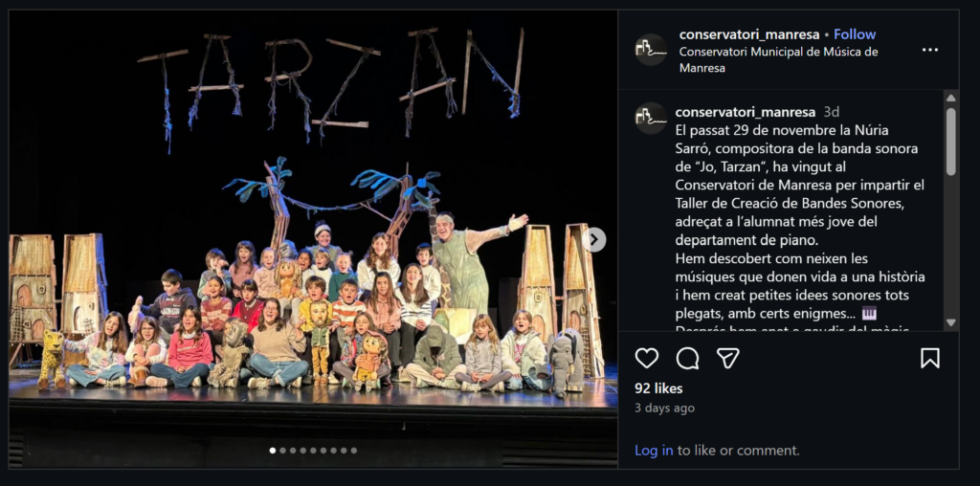Viewport: 980px width, 486px height.
Task: Share the post via paper plane icon
Action: coord(727,358)
